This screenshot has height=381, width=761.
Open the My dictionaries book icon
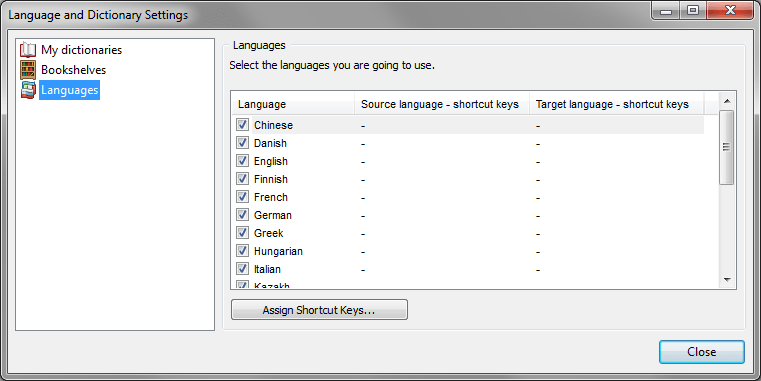pyautogui.click(x=28, y=50)
